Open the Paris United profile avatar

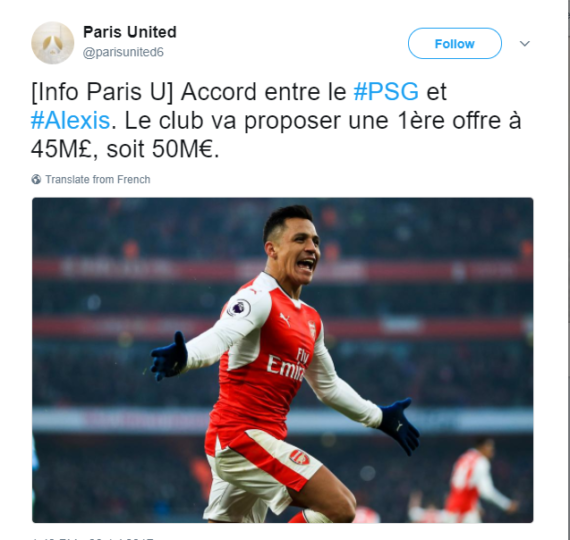coord(53,43)
